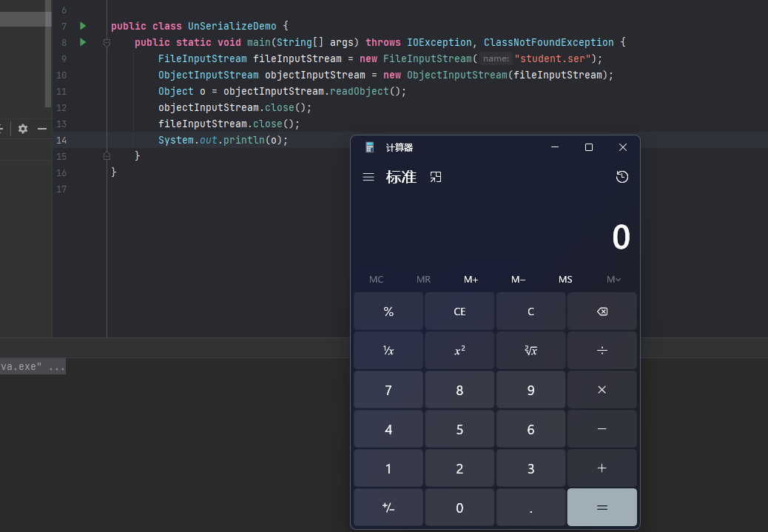Click the x squared button

coord(459,351)
